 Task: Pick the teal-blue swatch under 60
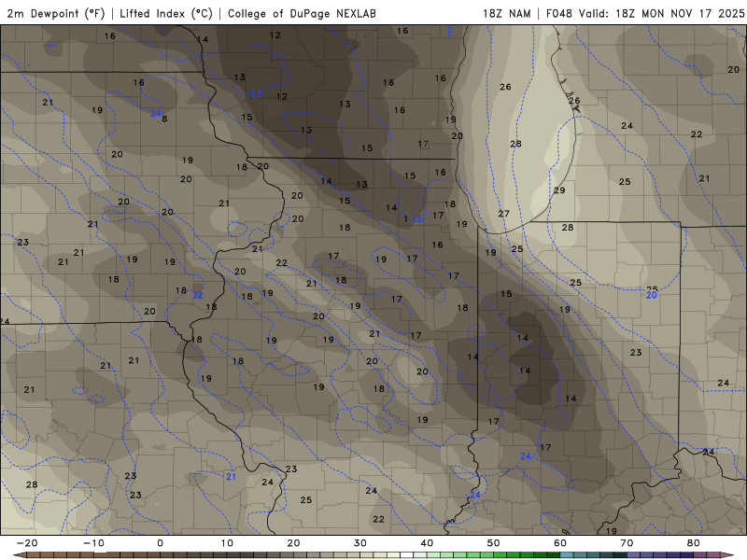coord(567,555)
